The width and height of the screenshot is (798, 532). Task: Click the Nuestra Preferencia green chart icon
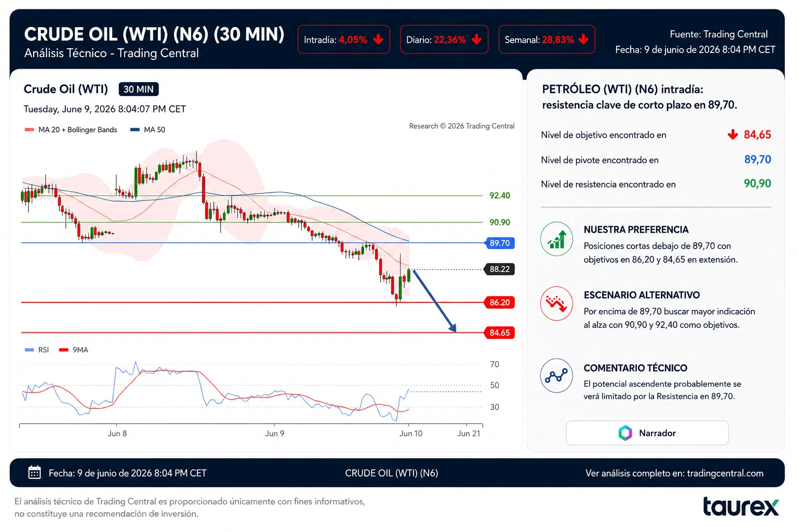coord(556,239)
